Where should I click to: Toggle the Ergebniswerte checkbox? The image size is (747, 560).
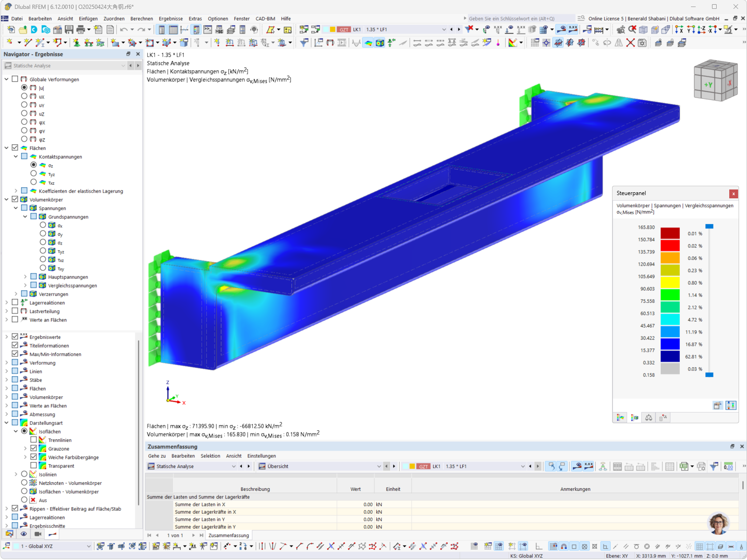coord(15,336)
